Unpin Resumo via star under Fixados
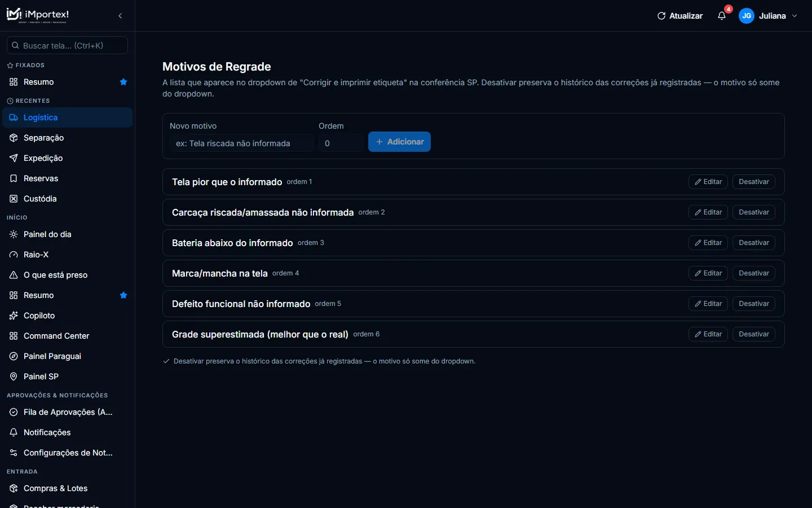 tap(123, 82)
